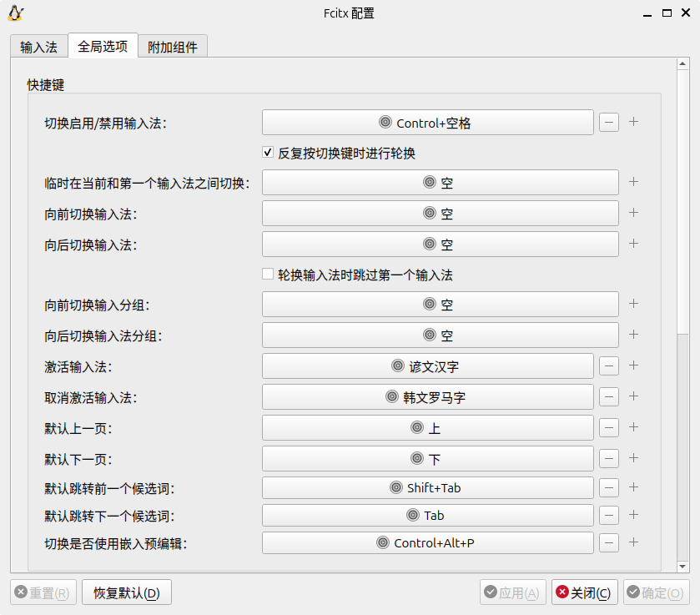Select the 全局选项 tab
This screenshot has width=700, height=615.
(103, 46)
